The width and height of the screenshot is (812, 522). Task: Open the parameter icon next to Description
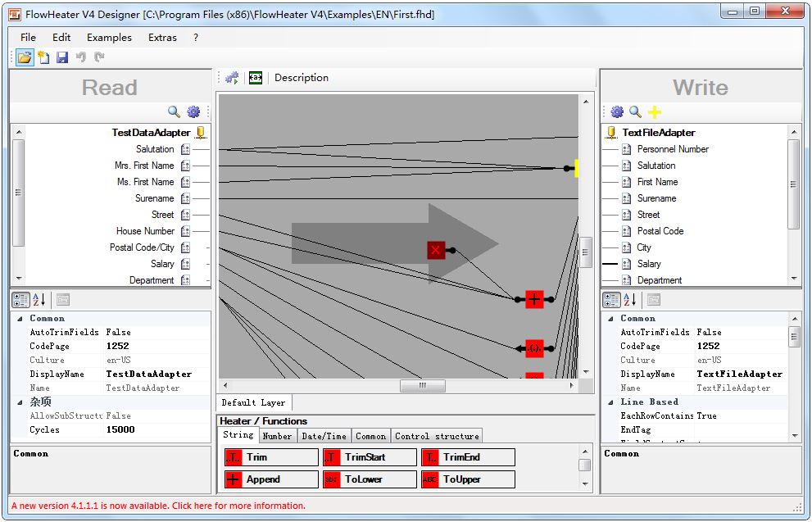tap(256, 78)
